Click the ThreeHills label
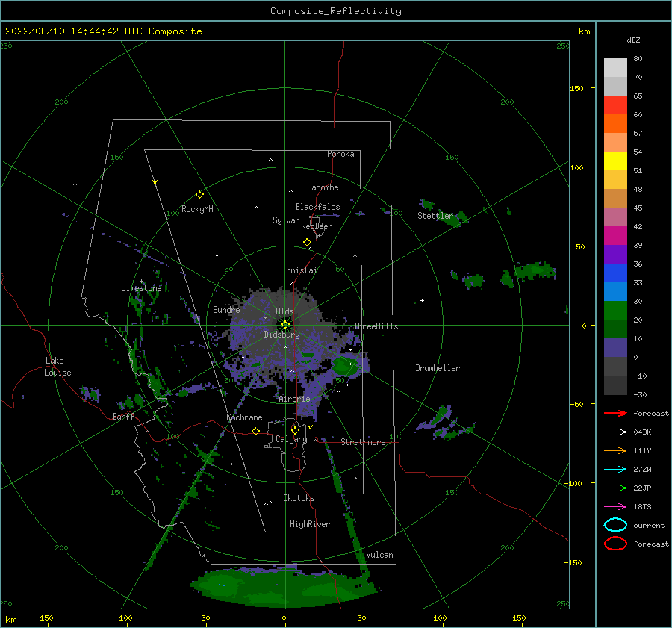The image size is (672, 628). pyautogui.click(x=376, y=326)
